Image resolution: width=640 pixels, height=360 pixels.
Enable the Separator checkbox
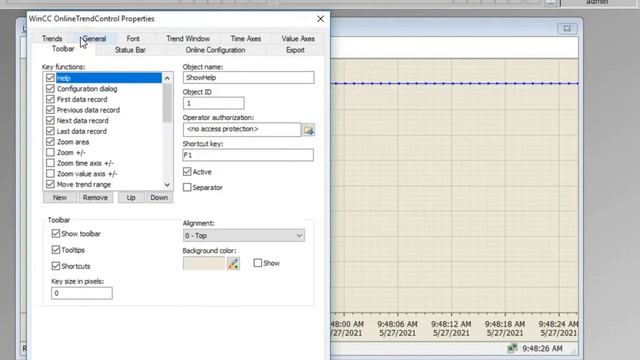click(187, 187)
